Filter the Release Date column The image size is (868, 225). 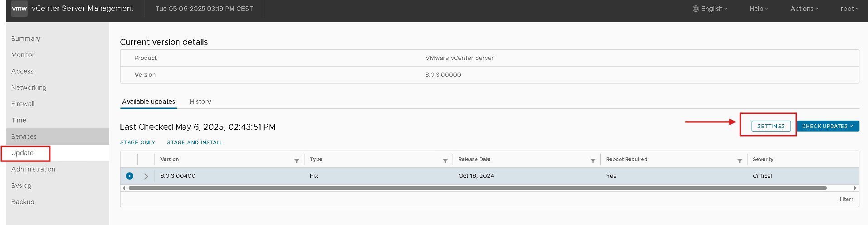(x=593, y=161)
